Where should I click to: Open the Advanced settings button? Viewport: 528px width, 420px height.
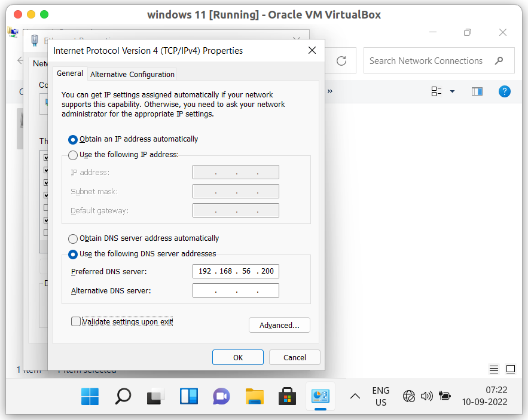279,325
